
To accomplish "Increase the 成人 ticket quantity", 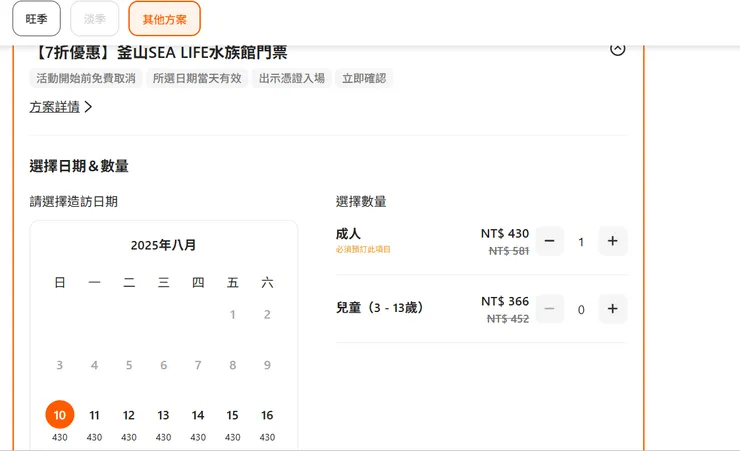I will pos(613,241).
